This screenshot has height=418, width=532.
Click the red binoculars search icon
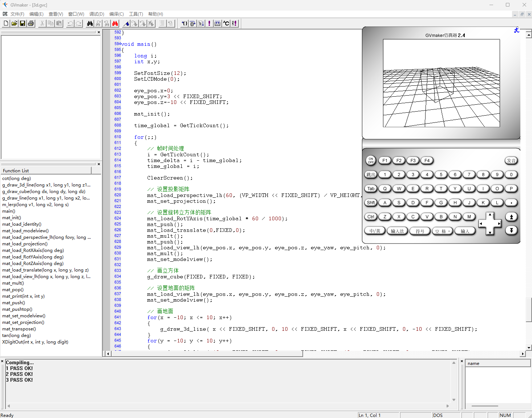coord(115,24)
